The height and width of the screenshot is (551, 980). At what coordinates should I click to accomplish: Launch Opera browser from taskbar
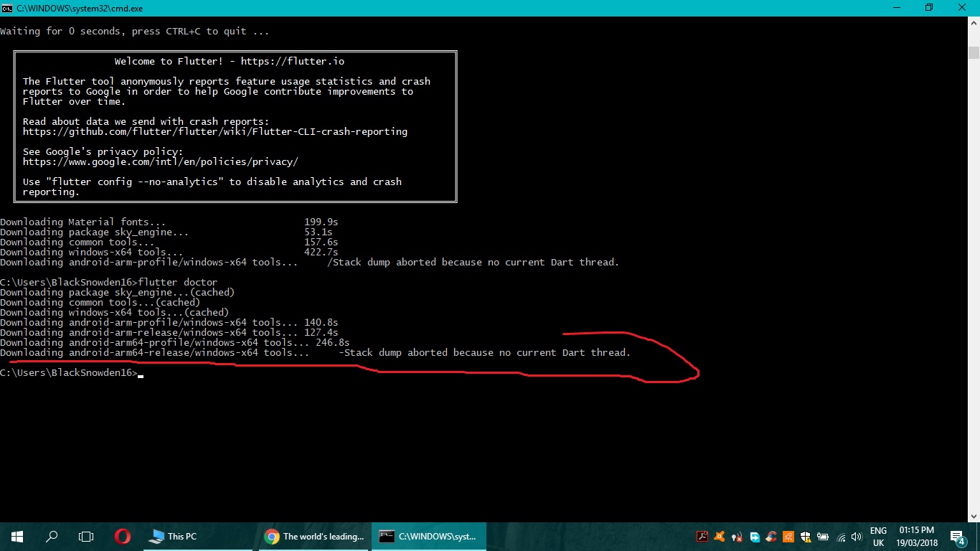click(122, 536)
